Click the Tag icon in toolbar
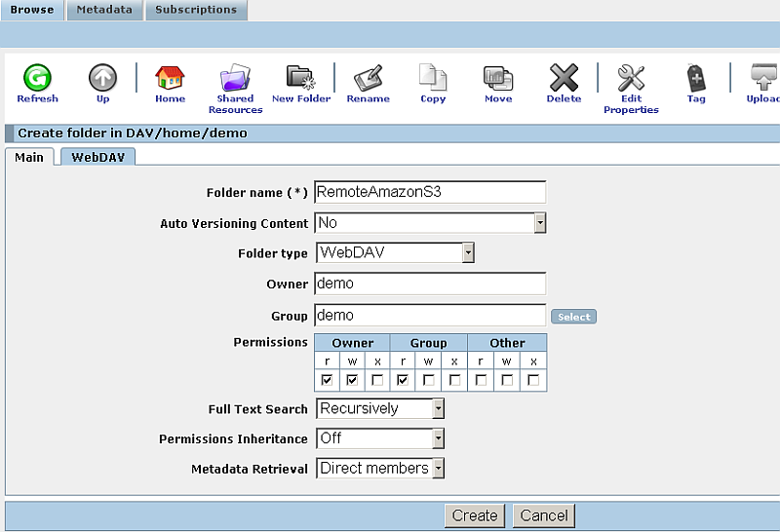 pyautogui.click(x=696, y=78)
